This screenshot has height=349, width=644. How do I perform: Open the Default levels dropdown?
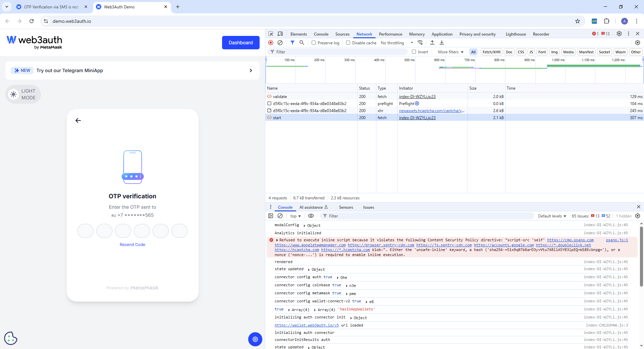tap(552, 216)
